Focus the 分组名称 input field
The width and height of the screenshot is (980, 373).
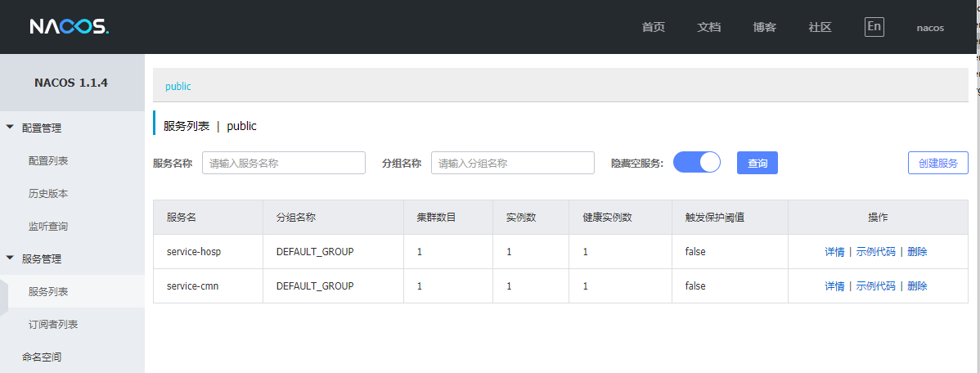click(512, 163)
